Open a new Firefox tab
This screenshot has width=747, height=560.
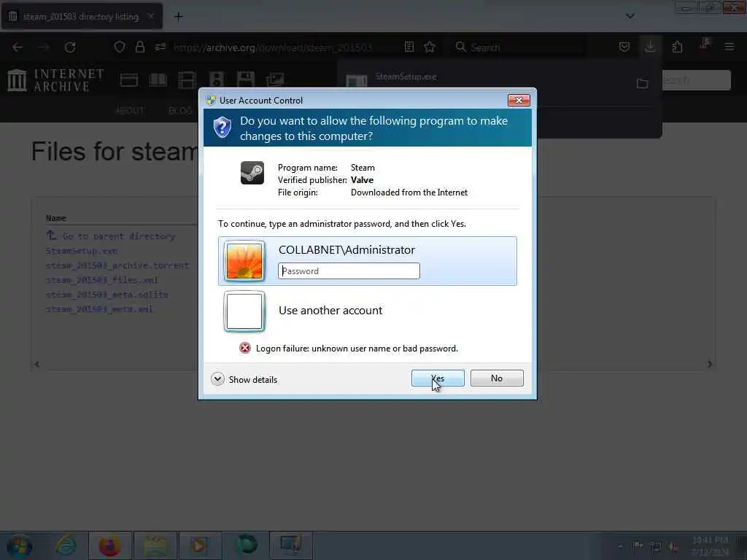tap(178, 17)
